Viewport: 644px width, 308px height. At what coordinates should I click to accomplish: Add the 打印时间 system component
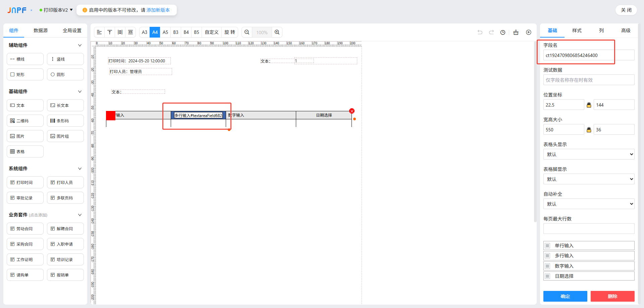pyautogui.click(x=25, y=182)
